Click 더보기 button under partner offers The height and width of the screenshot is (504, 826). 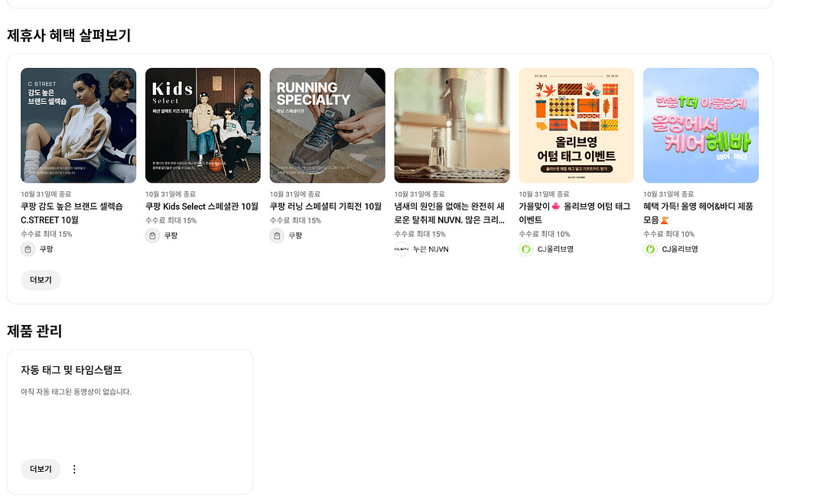[x=41, y=280]
